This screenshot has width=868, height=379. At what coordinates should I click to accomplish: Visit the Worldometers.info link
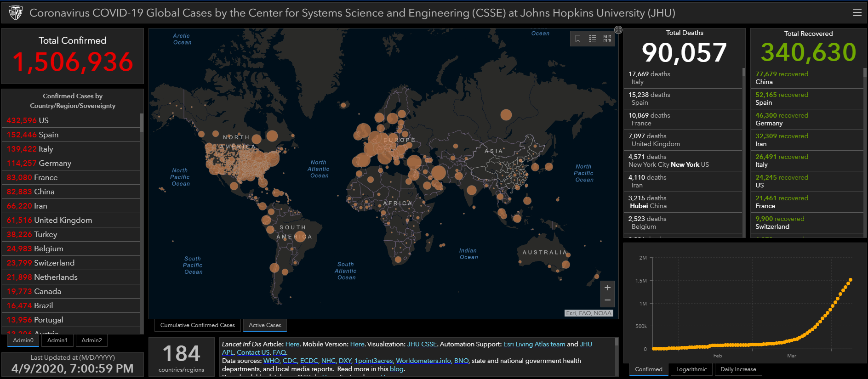[423, 361]
